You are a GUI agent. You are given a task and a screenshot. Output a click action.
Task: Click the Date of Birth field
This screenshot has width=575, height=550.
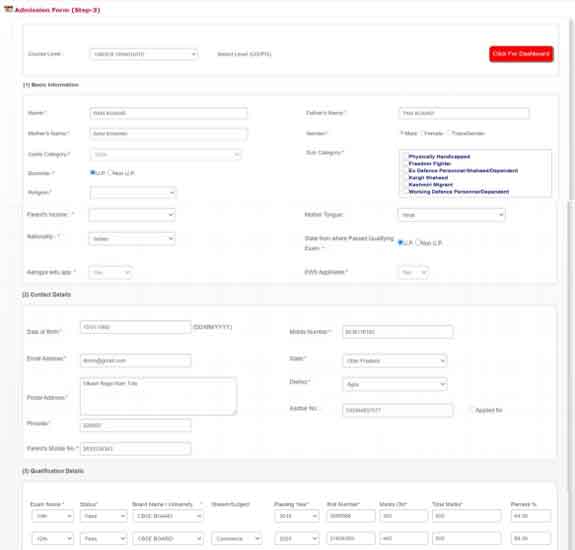(136, 327)
